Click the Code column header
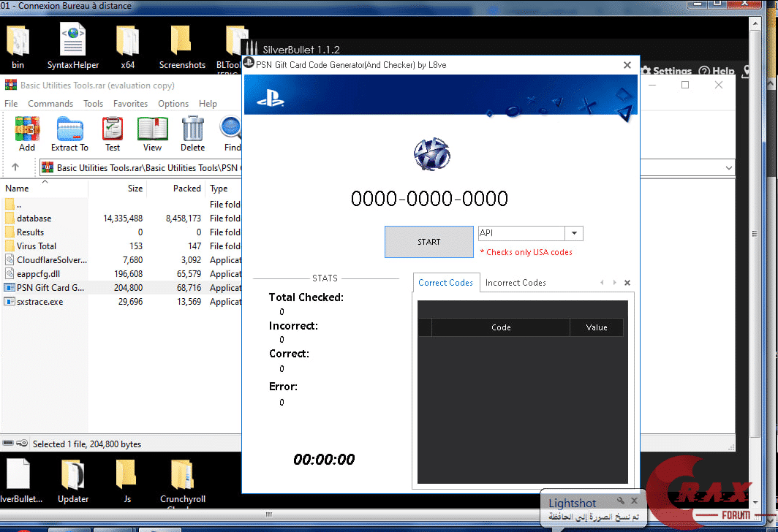This screenshot has height=532, width=778. pyautogui.click(x=501, y=327)
